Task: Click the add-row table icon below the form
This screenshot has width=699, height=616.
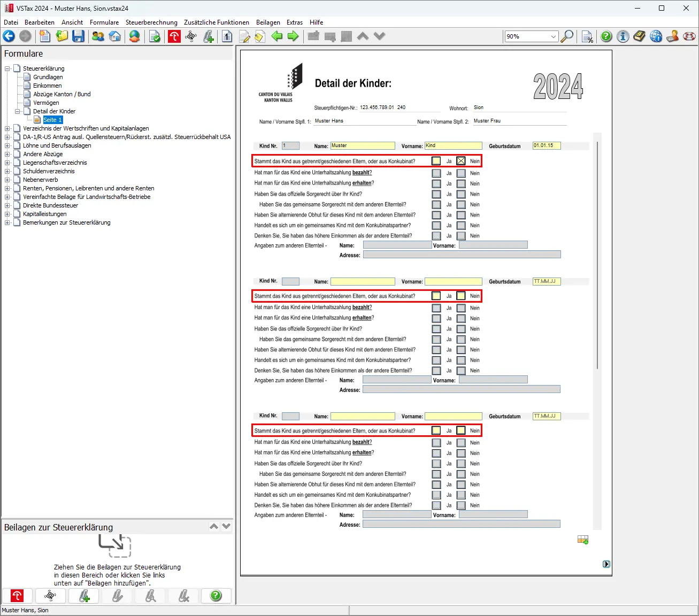Action: click(x=582, y=540)
